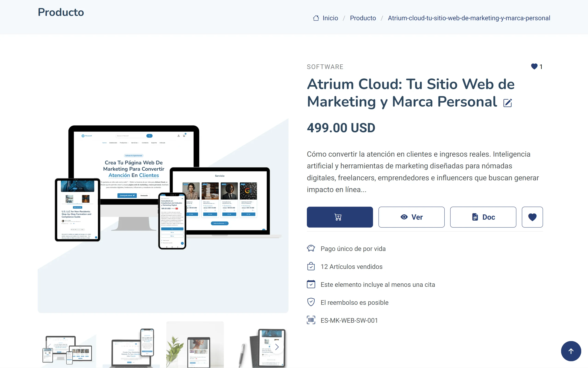Go to Inicio breadcrumb link
Screen dimensions: 588x368
(x=330, y=18)
